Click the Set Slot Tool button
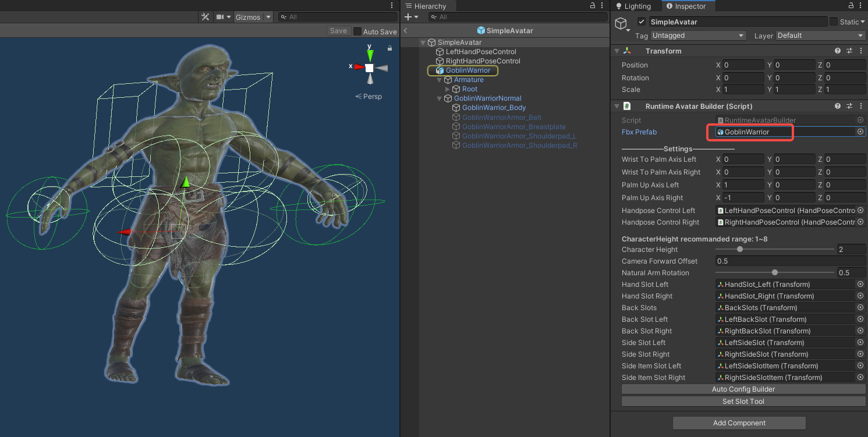 [743, 401]
